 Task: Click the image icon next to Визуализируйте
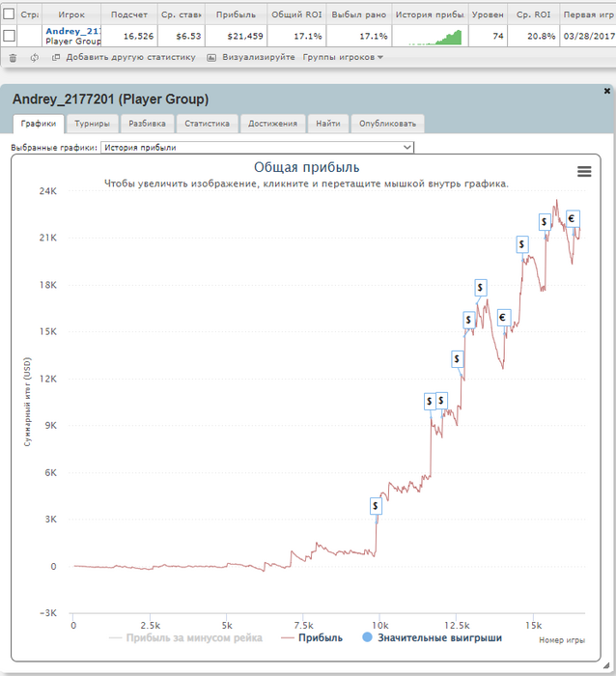tap(211, 57)
